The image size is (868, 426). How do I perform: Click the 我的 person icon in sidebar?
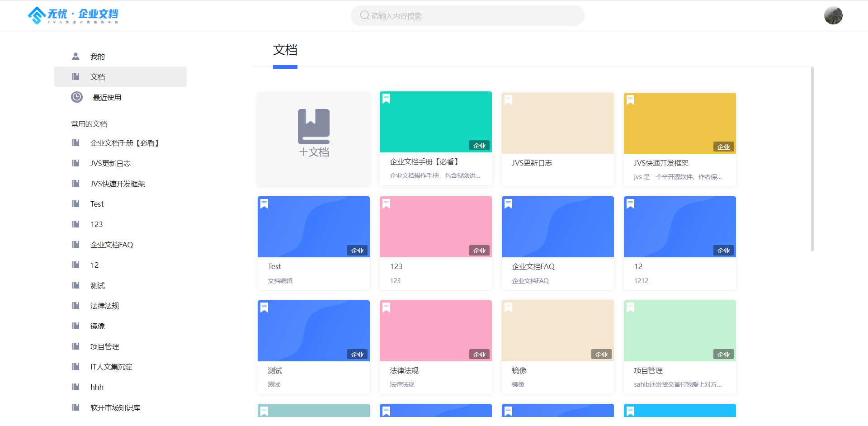[x=75, y=57]
